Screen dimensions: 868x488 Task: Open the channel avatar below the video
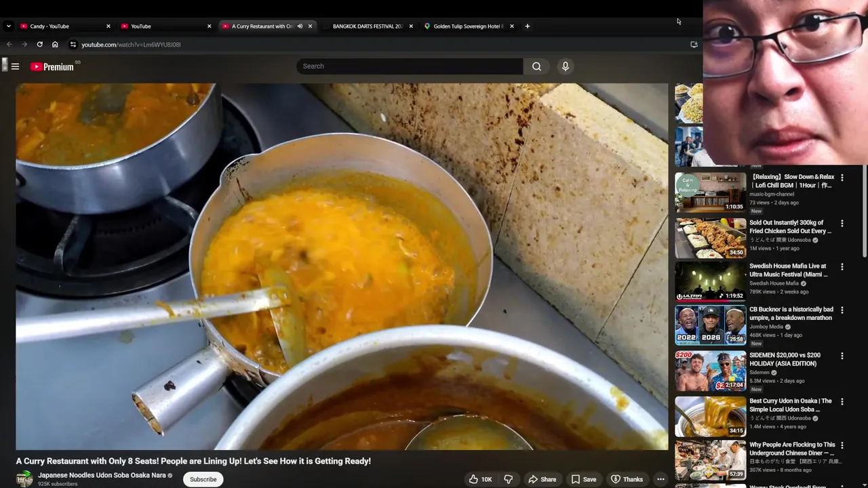point(24,479)
